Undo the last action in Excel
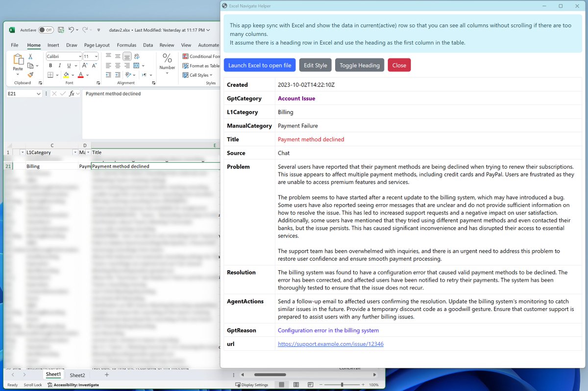 (71, 30)
